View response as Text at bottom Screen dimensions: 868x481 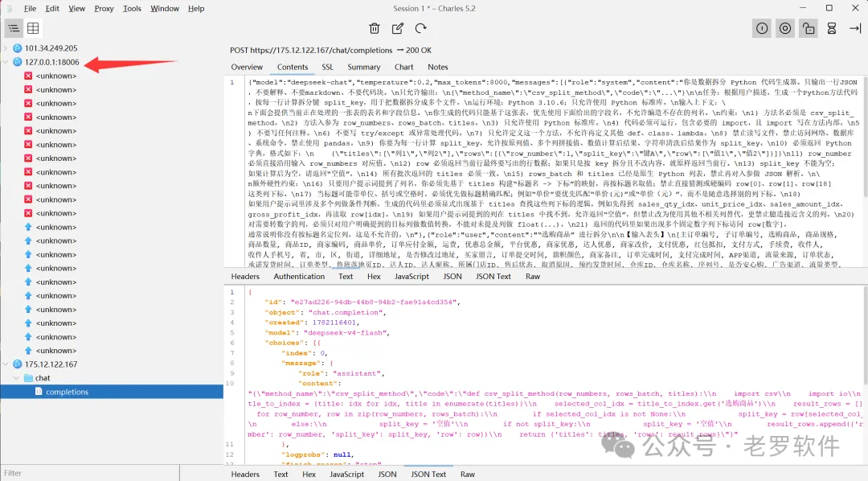coord(280,475)
